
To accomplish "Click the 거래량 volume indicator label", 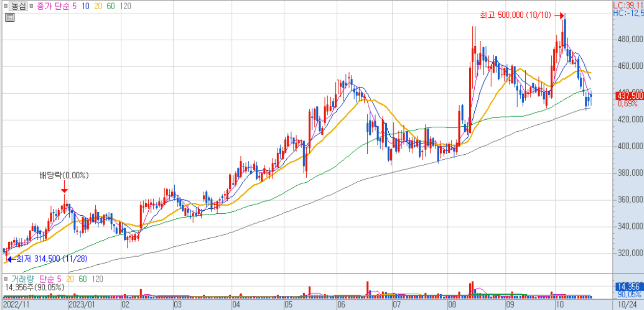I will pos(23,278).
